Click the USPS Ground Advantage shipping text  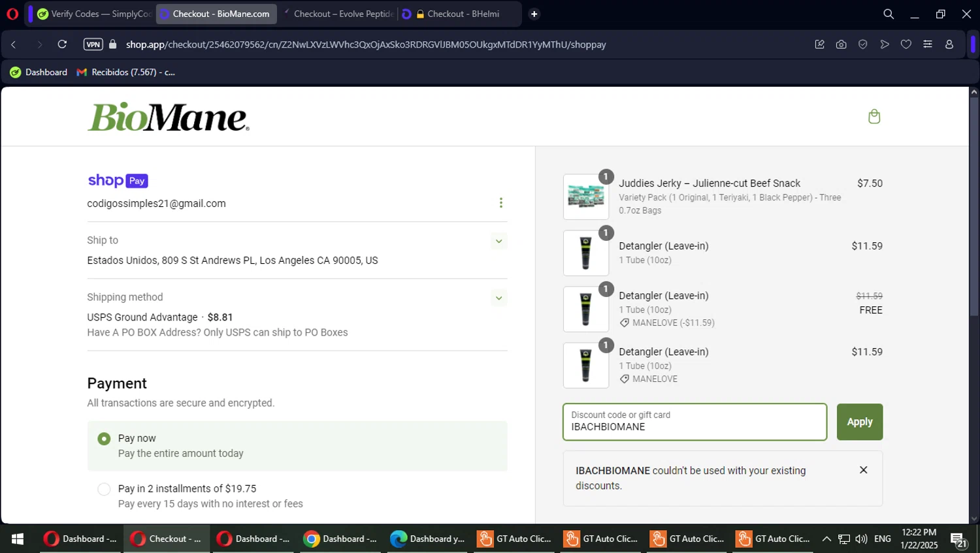(x=142, y=317)
